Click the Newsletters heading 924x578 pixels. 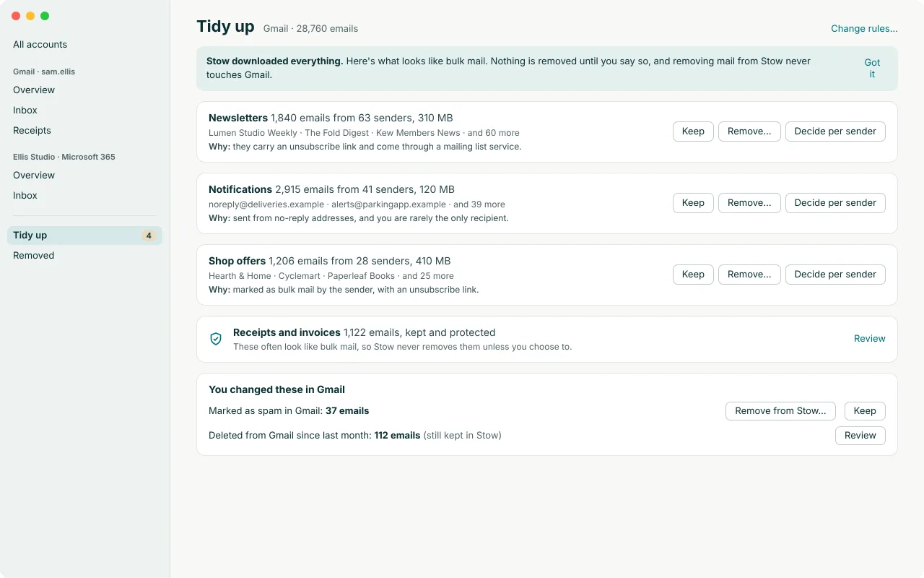point(238,118)
